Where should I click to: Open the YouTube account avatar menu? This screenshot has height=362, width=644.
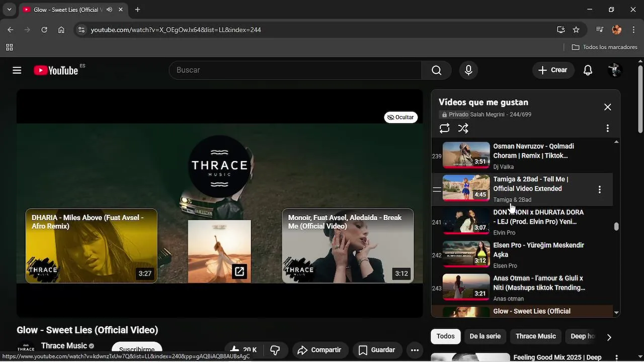615,70
